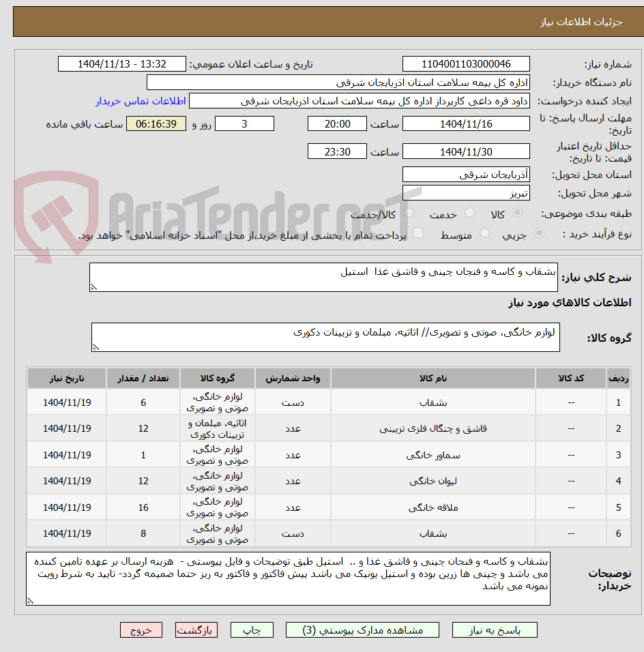
Task: Click سماور خانگی item name
Action: (x=433, y=455)
